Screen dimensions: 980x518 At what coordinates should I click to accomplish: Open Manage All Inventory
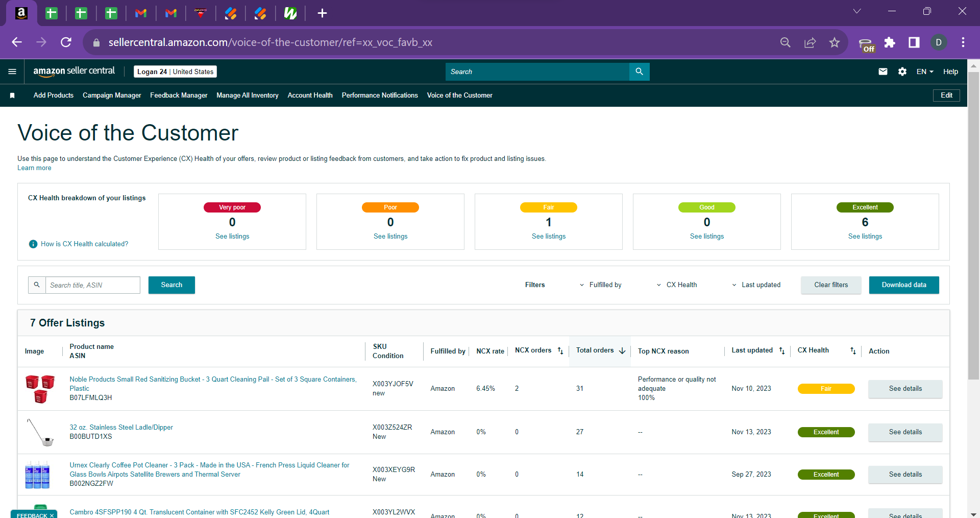(248, 96)
